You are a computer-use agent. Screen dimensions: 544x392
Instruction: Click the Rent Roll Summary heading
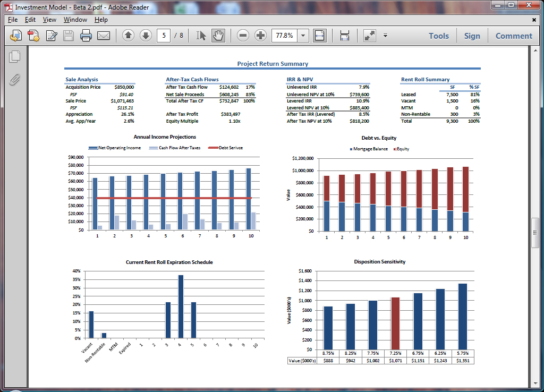(x=426, y=80)
